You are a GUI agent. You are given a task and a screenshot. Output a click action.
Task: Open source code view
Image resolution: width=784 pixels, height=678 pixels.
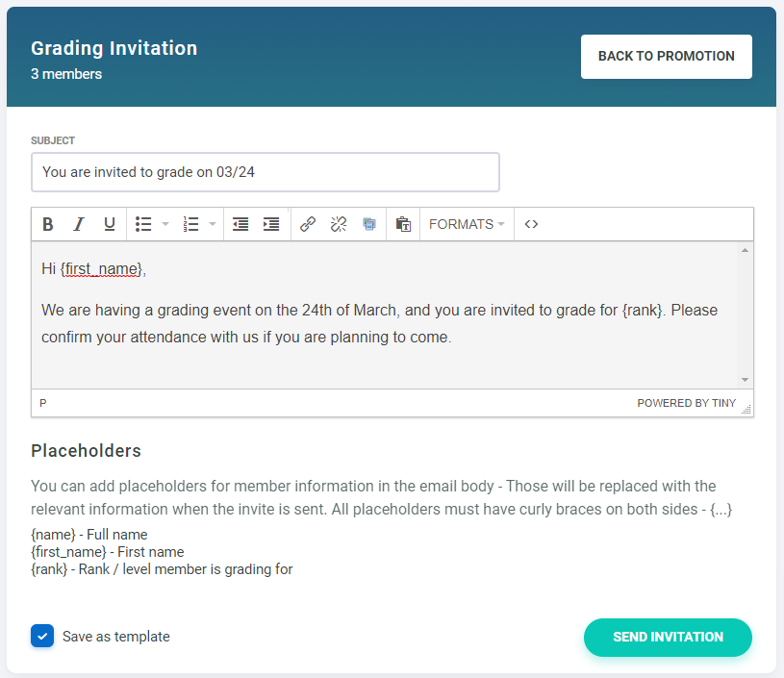click(531, 224)
